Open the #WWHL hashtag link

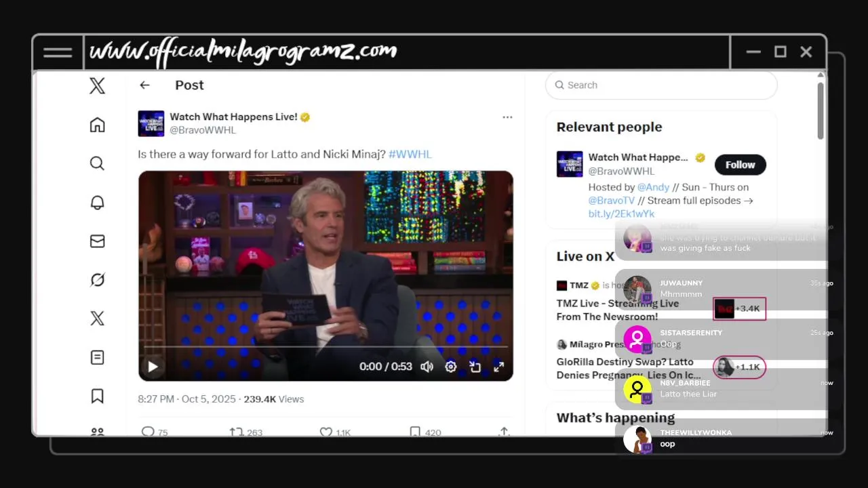[410, 154]
